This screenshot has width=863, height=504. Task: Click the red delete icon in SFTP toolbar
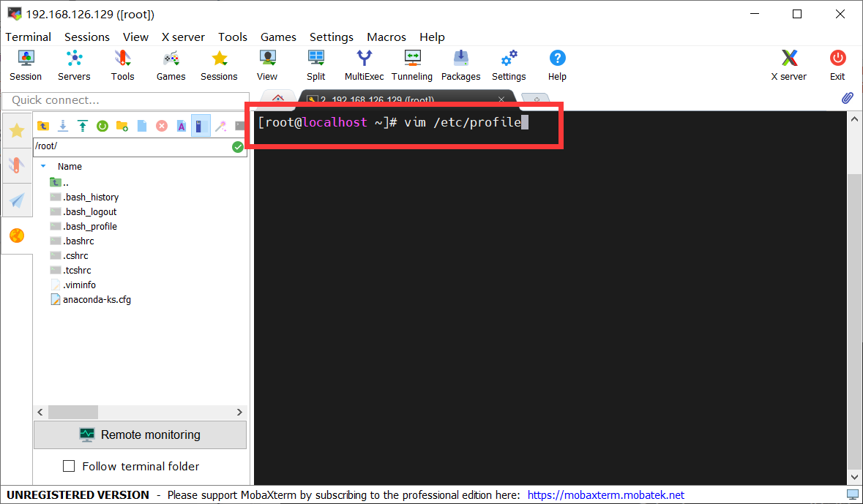point(162,126)
